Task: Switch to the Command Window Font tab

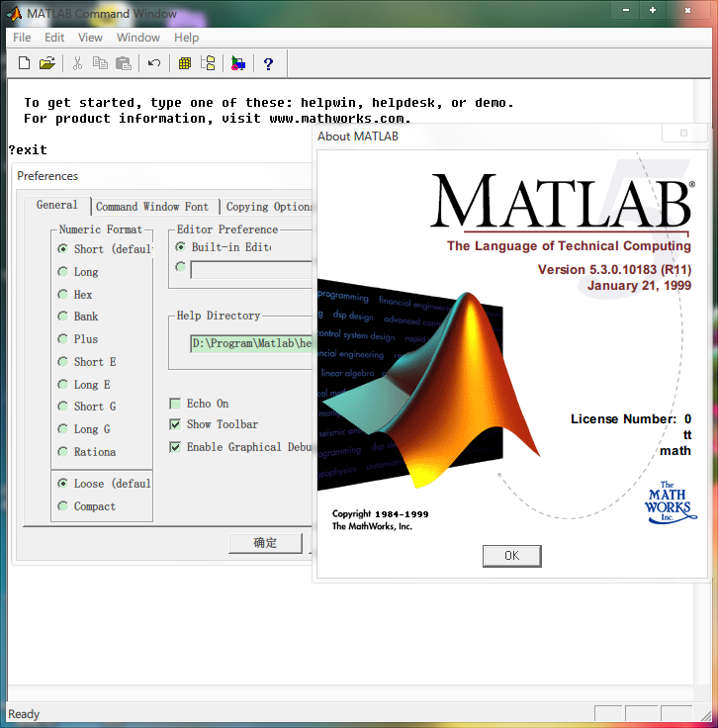Action: coord(152,207)
